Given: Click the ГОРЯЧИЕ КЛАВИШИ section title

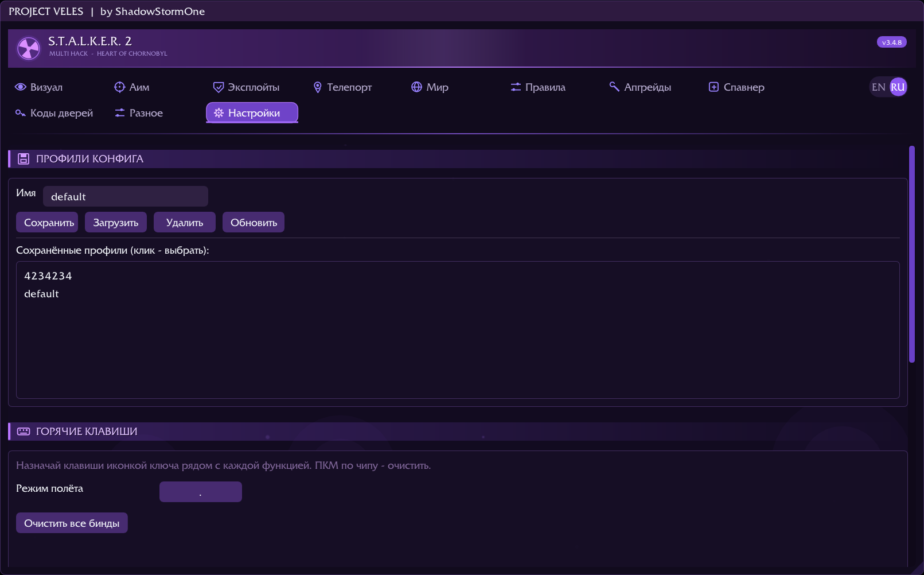Looking at the screenshot, I should coord(87,432).
